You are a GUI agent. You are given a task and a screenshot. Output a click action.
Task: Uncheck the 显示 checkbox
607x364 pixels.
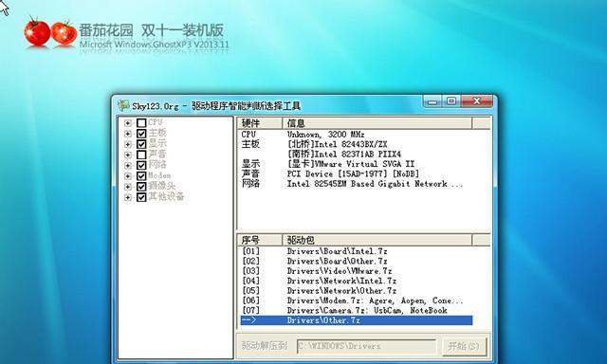[141, 144]
